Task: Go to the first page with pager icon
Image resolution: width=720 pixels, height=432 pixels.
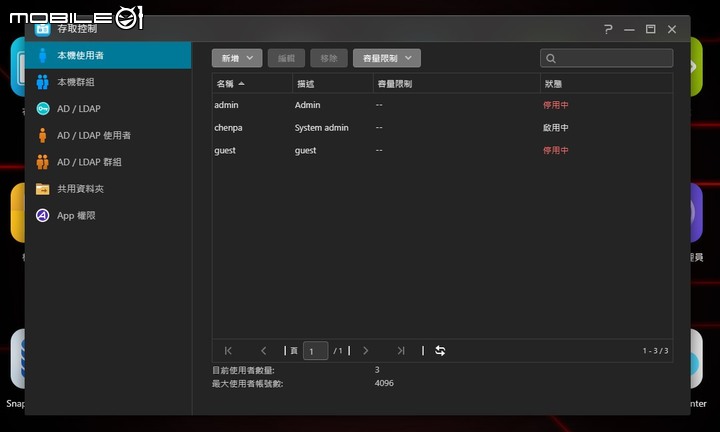Action: 228,351
